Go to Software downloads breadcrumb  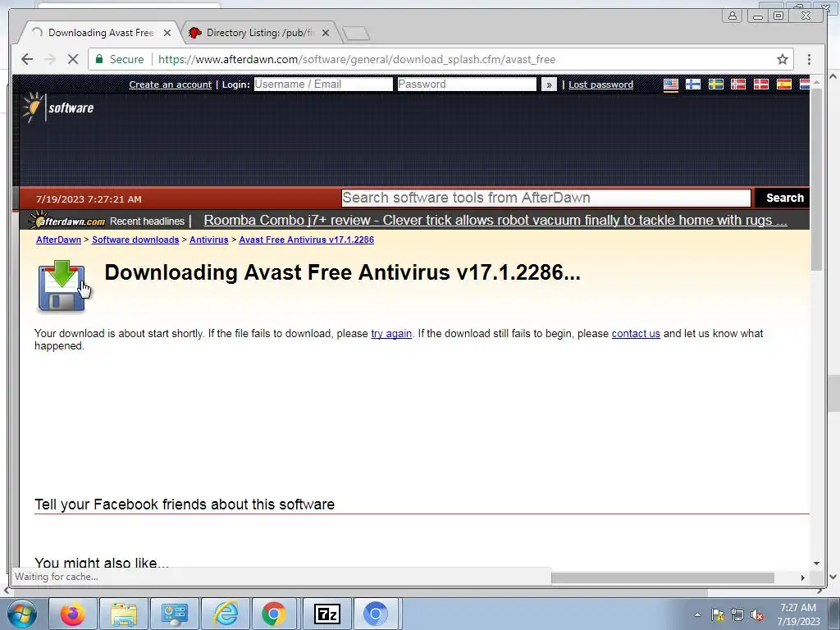[135, 240]
